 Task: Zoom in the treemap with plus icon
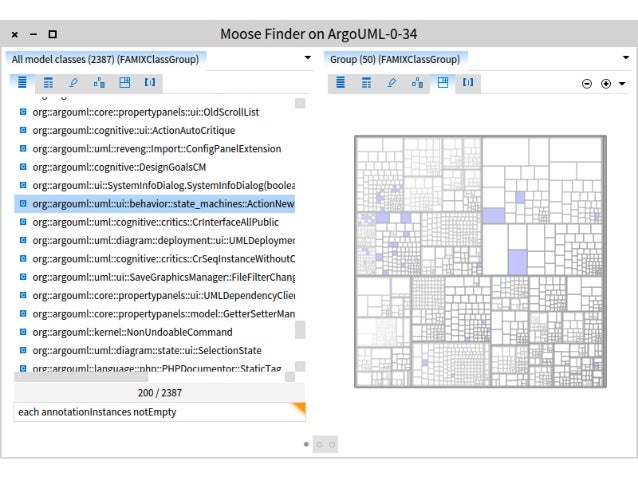(606, 84)
